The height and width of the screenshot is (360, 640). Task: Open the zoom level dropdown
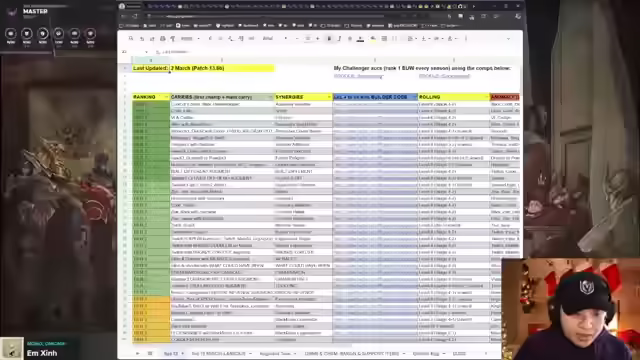pos(190,38)
